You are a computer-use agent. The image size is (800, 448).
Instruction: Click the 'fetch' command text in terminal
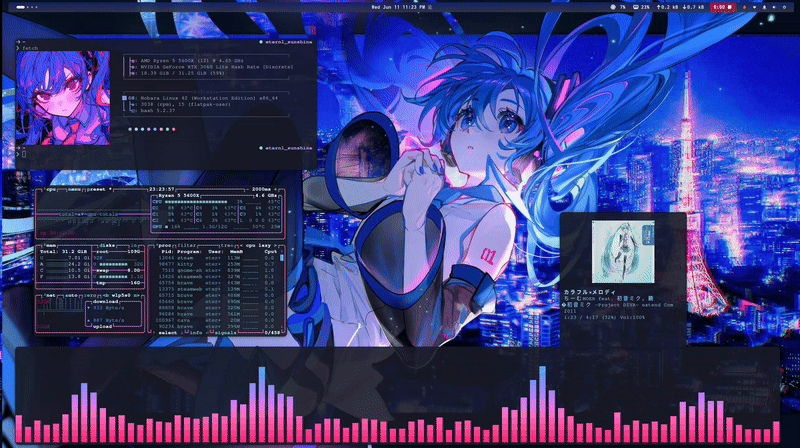pos(30,48)
